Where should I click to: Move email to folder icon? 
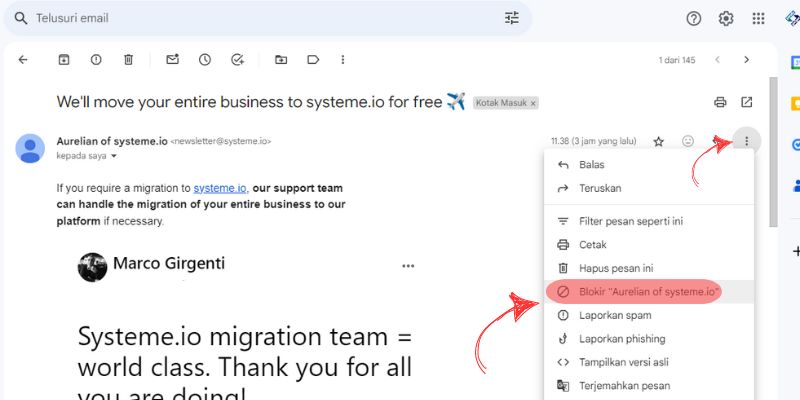pyautogui.click(x=281, y=60)
